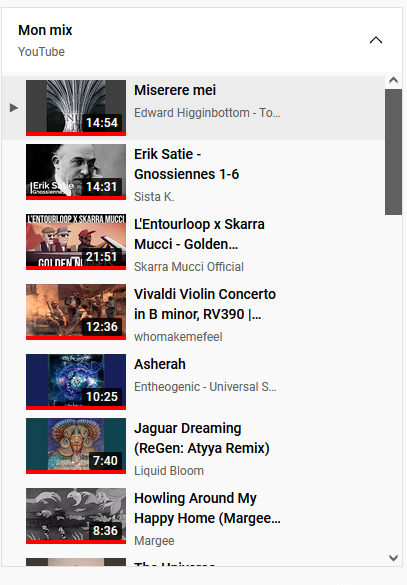This screenshot has width=407, height=585.
Task: Select the Asherah playlist entry title
Action: (160, 364)
